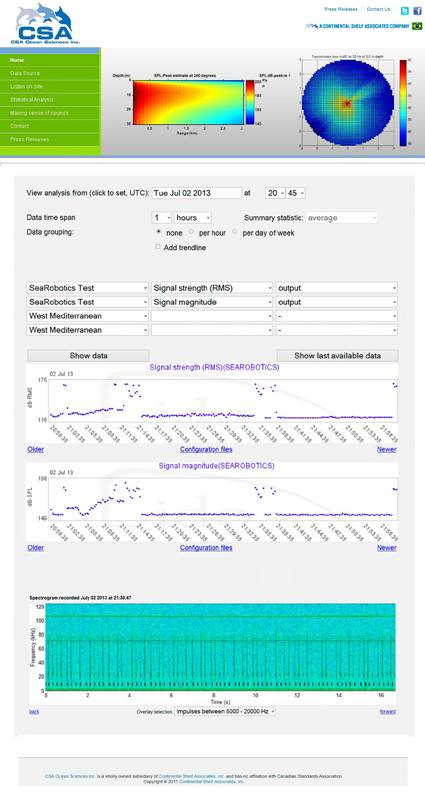Click the Signal magnitude scatter chart
The image size is (425, 794).
click(212, 502)
